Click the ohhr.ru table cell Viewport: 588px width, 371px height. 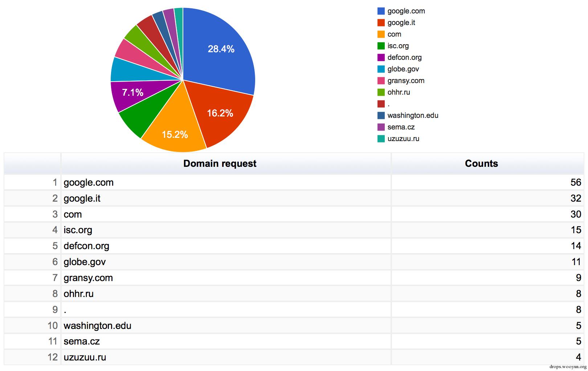[x=226, y=294]
